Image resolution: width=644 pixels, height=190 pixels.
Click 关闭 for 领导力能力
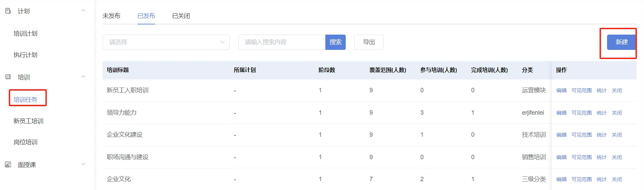[617, 113]
